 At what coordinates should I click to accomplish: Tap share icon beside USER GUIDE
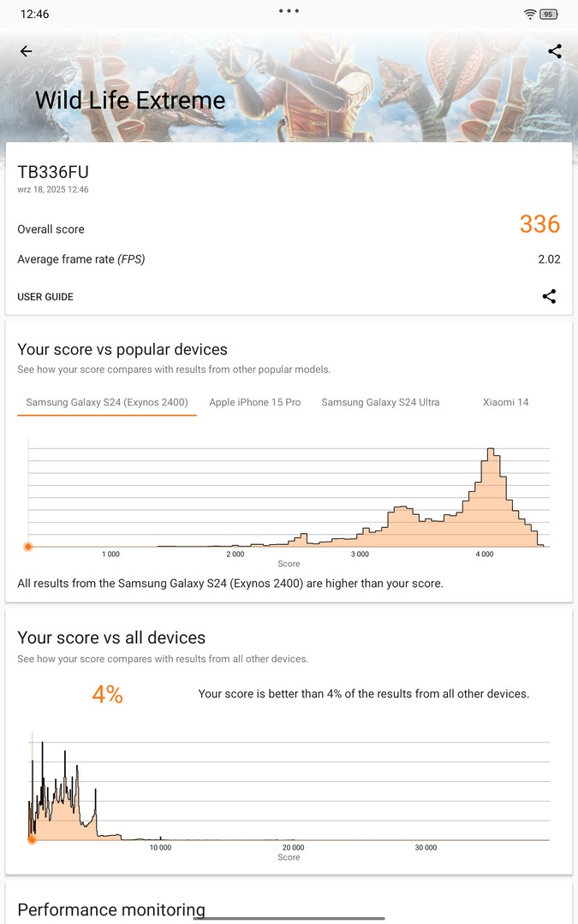pos(549,297)
